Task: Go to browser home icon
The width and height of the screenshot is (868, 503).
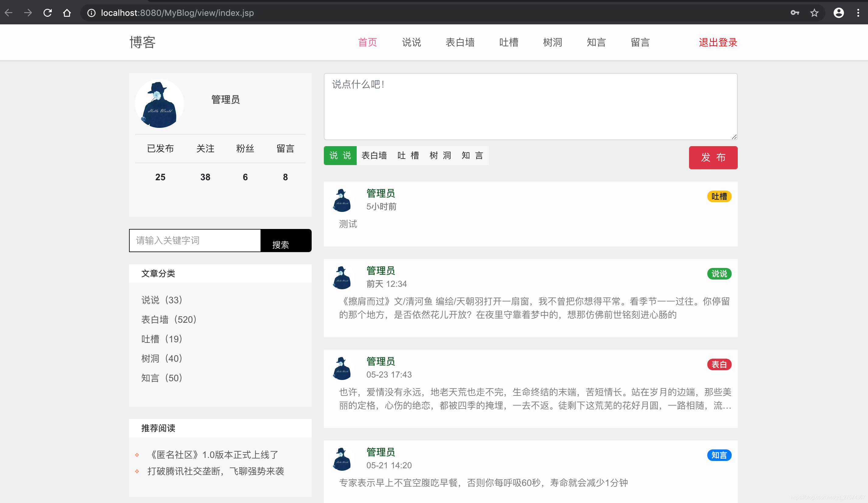Action: pyautogui.click(x=67, y=13)
